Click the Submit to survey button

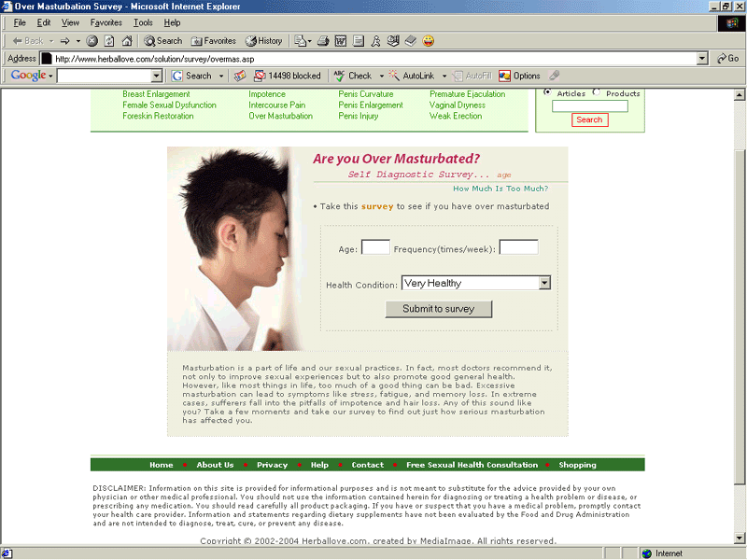coord(438,309)
